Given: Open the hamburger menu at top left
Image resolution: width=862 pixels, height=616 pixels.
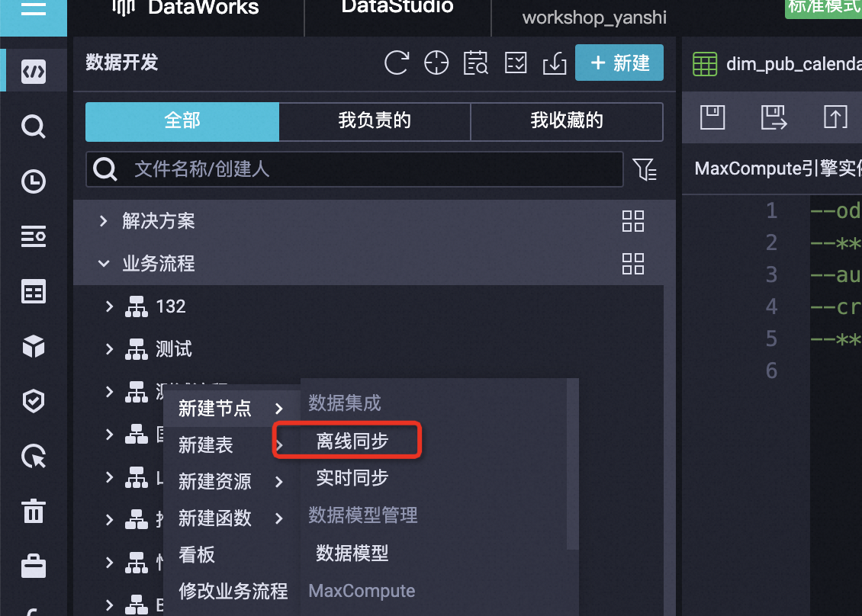Looking at the screenshot, I should tap(33, 9).
